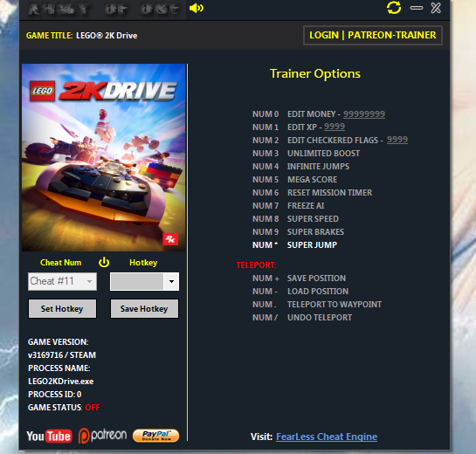Click the PayPal Donate Now badge

155,436
